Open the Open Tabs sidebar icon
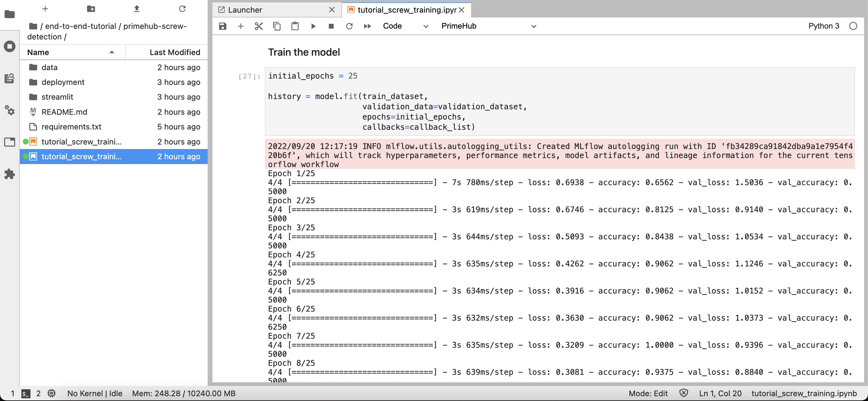The width and height of the screenshot is (868, 401). pos(9,142)
